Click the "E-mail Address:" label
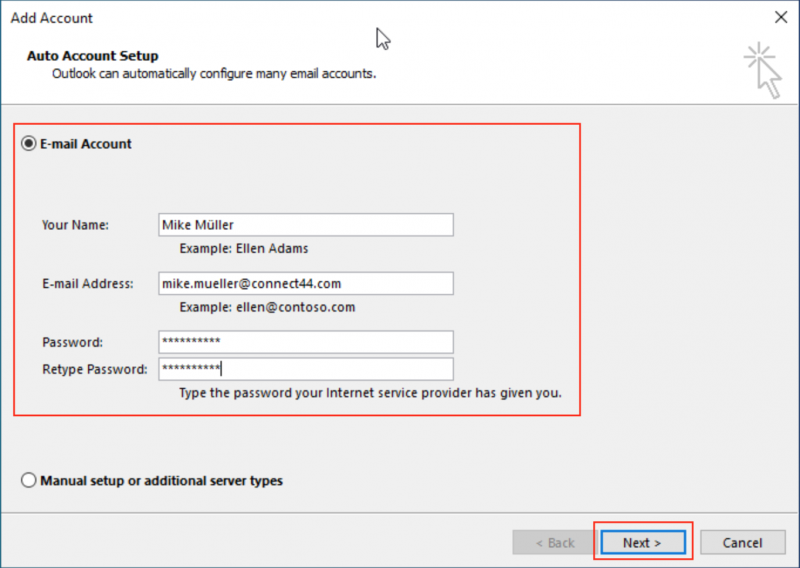Viewport: 800px width, 568px height. click(x=87, y=284)
